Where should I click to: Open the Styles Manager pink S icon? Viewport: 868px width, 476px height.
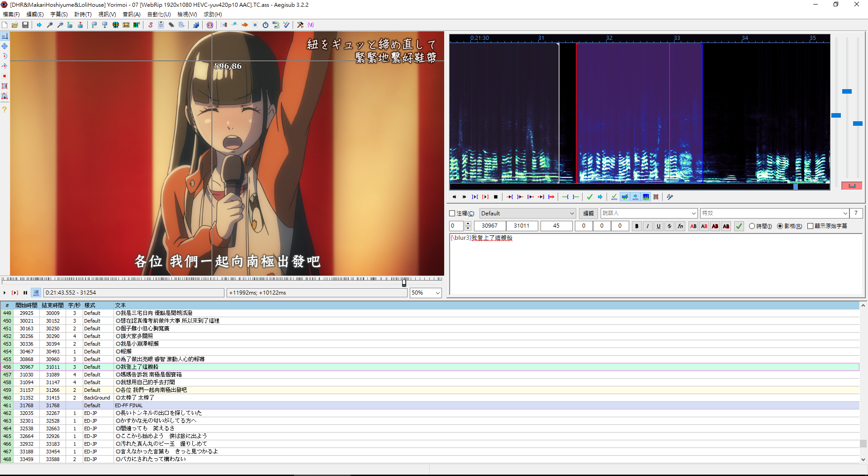pos(151,25)
